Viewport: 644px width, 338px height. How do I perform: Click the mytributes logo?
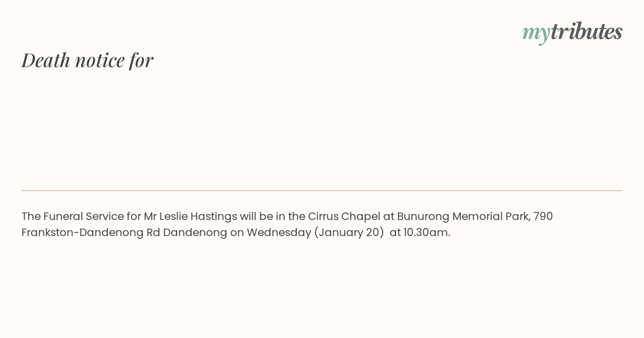tap(572, 32)
